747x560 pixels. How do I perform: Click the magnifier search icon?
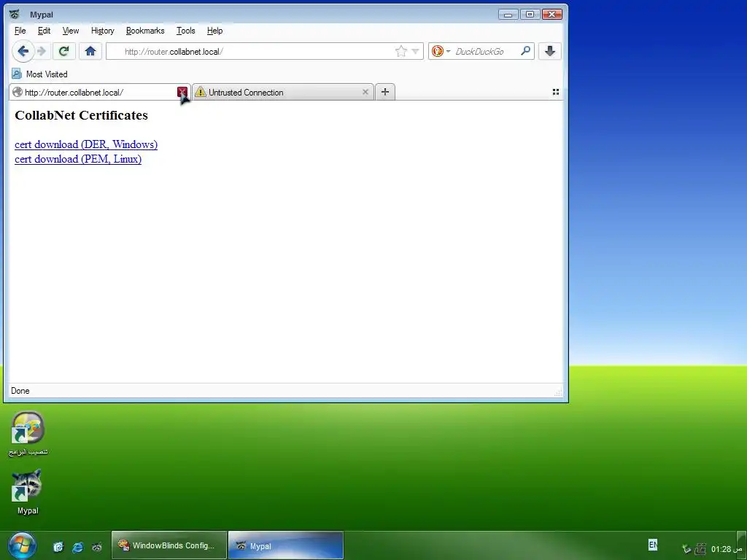(x=525, y=50)
